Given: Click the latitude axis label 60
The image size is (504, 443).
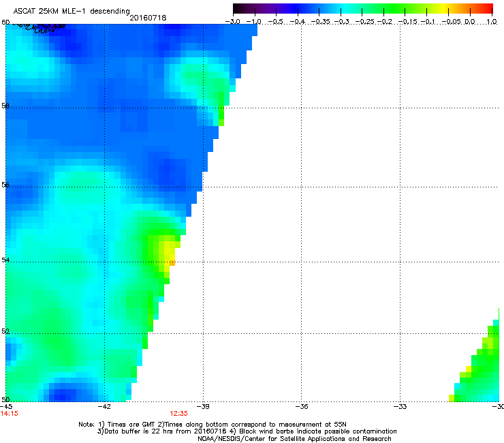Looking at the screenshot, I should 5,22.
